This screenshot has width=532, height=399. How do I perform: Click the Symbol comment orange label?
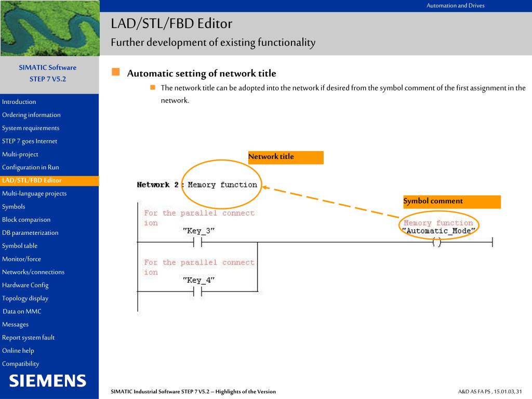tap(451, 202)
